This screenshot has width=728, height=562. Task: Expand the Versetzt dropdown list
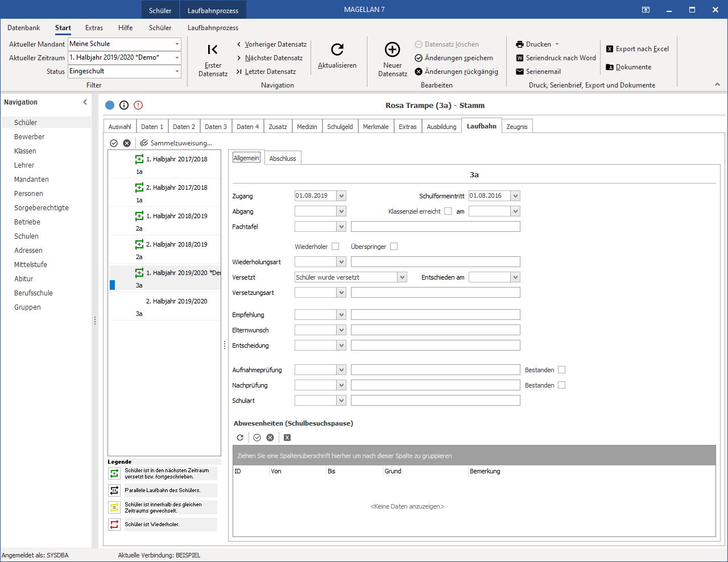402,277
